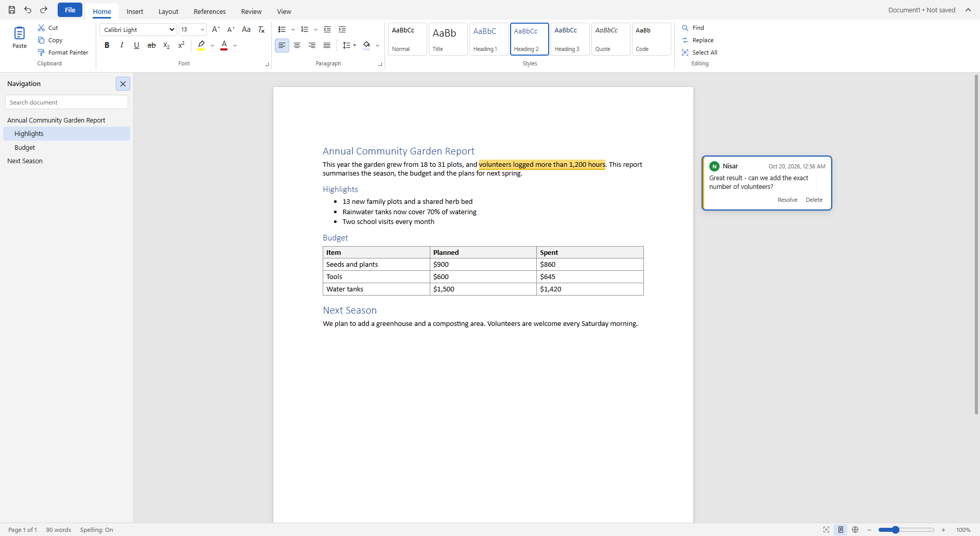Delete Nisar's comment
This screenshot has width=980, height=536.
814,200
